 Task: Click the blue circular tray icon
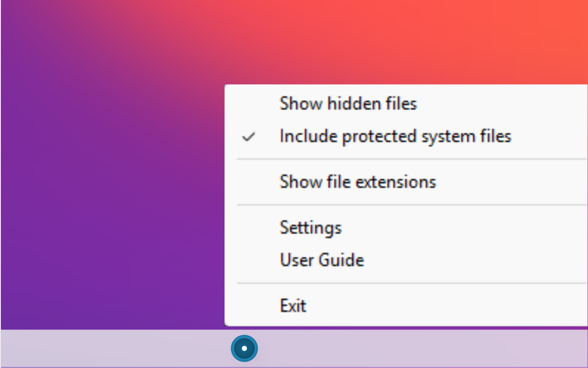[244, 348]
